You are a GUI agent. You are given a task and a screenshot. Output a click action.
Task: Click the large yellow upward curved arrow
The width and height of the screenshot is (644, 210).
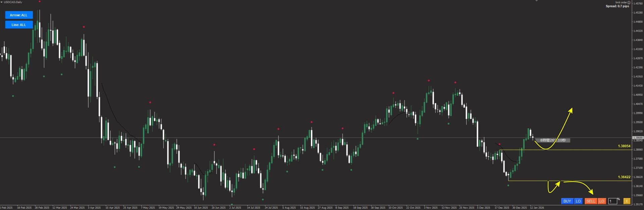pos(563,128)
